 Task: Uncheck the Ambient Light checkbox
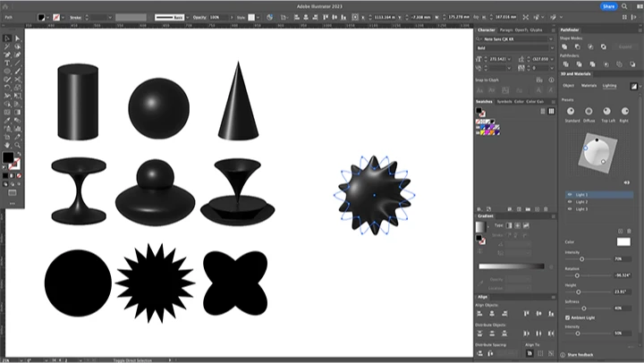pyautogui.click(x=567, y=317)
